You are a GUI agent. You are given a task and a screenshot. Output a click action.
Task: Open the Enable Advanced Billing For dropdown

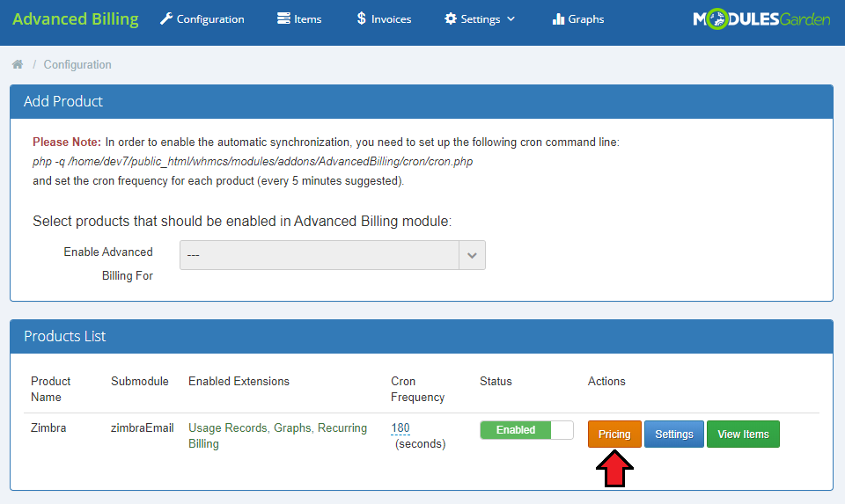[332, 255]
